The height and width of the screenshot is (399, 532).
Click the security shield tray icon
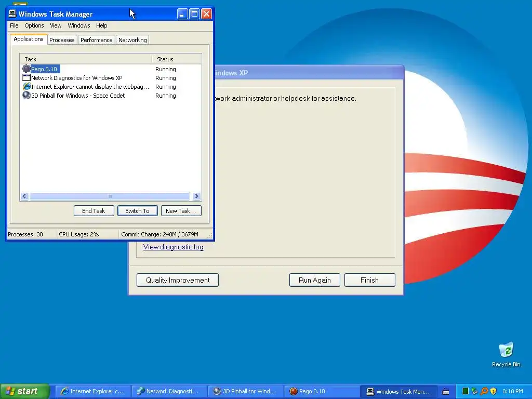coord(494,391)
